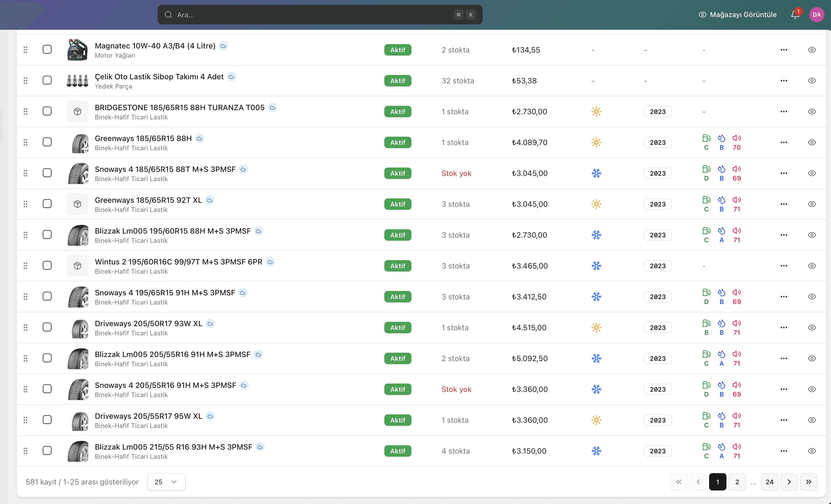Go to the previous page arrow
This screenshot has height=504, width=831.
[698, 482]
